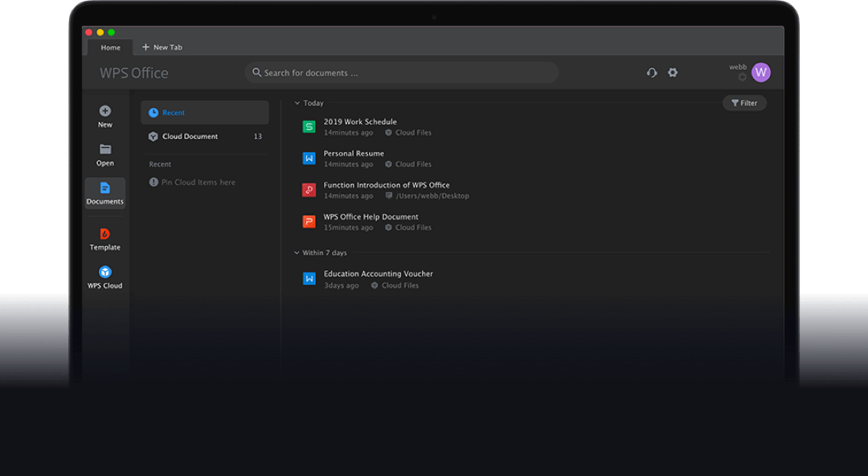Open settings via the gear icon

pyautogui.click(x=673, y=72)
